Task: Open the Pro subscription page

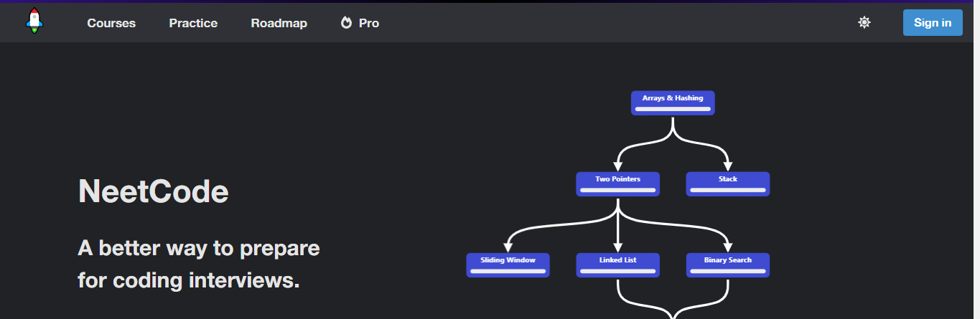Action: click(360, 23)
